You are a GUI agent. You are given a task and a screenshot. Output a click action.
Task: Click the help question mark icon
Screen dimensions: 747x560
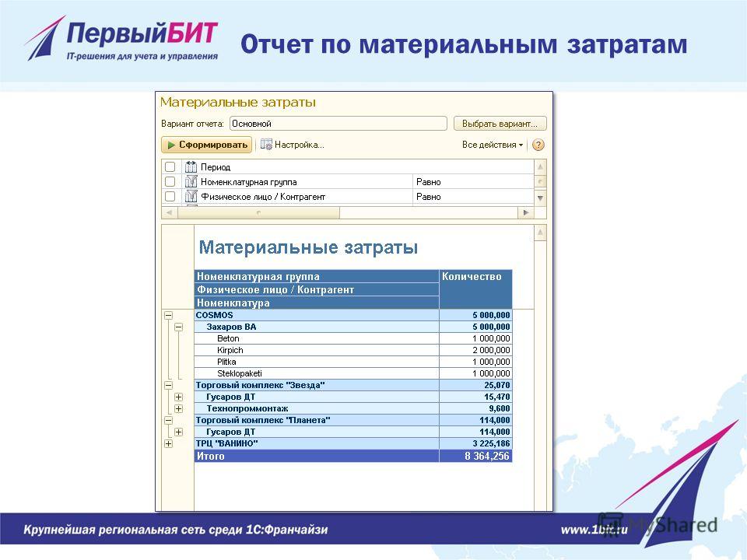pos(538,145)
